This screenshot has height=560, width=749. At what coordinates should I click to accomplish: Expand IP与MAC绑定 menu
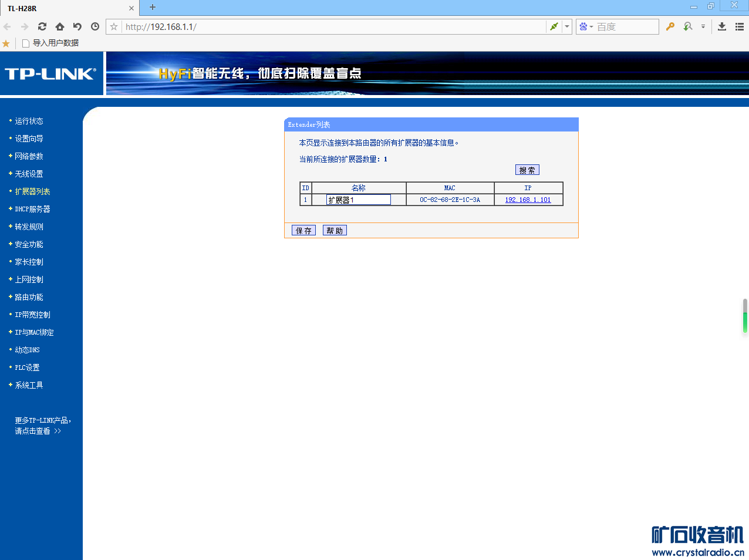click(34, 332)
